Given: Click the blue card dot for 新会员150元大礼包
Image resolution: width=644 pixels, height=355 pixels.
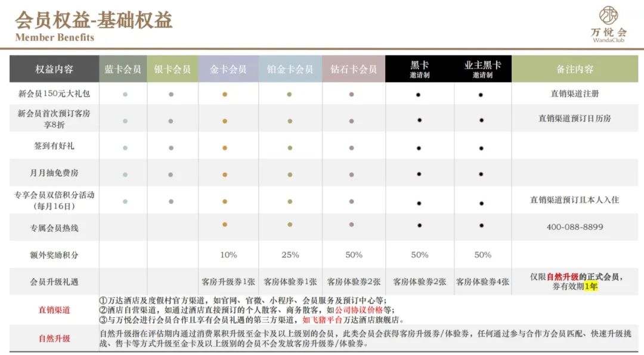Looking at the screenshot, I should (125, 94).
